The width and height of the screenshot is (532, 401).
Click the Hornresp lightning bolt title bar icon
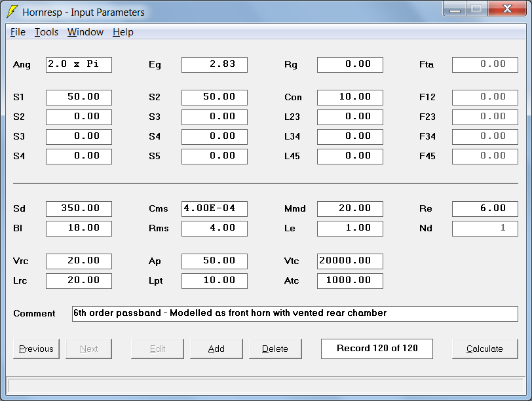coord(12,12)
